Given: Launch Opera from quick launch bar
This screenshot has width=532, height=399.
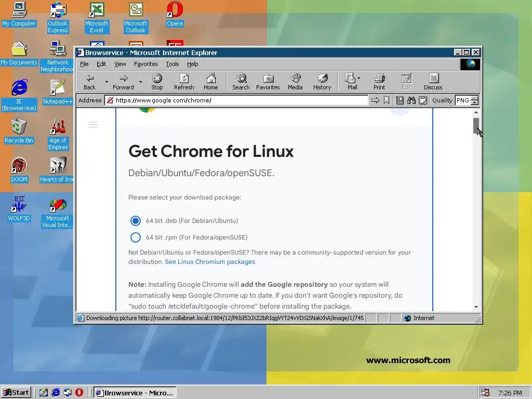Looking at the screenshot, I should (x=79, y=393).
